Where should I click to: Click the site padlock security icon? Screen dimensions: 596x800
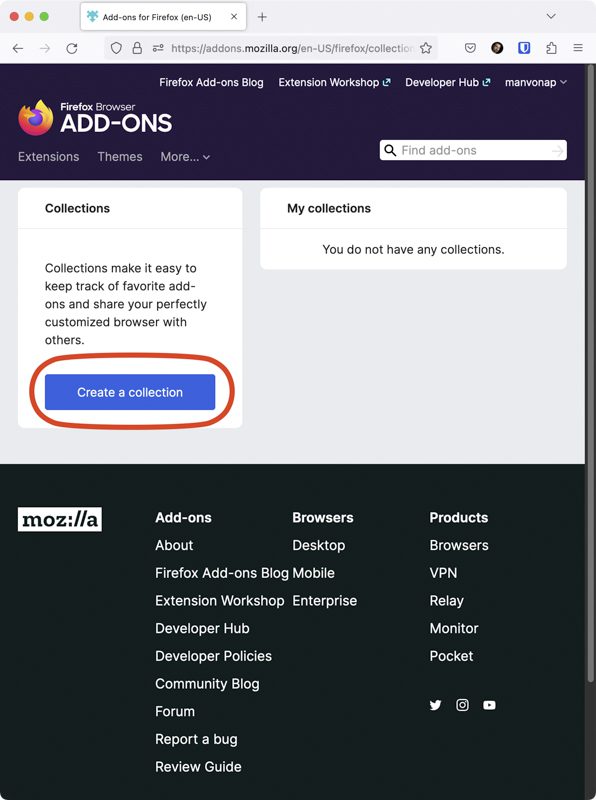pyautogui.click(x=137, y=48)
